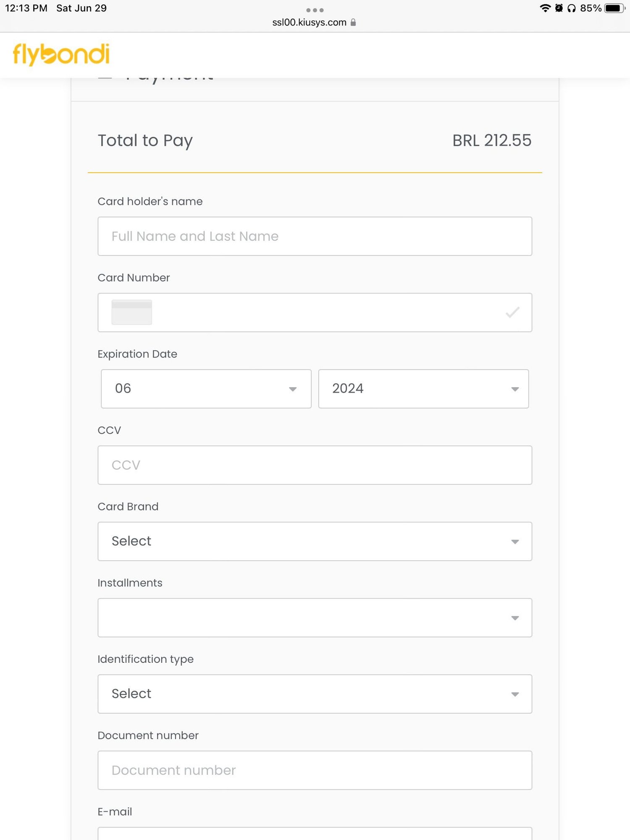Open the expiration year dropdown showing 2024
Screen dimensions: 630x840
click(x=423, y=388)
